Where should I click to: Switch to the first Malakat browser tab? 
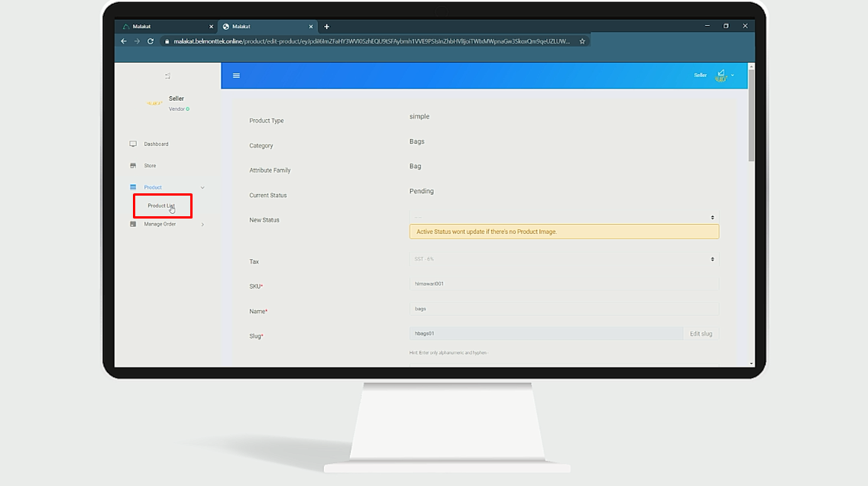(x=164, y=27)
